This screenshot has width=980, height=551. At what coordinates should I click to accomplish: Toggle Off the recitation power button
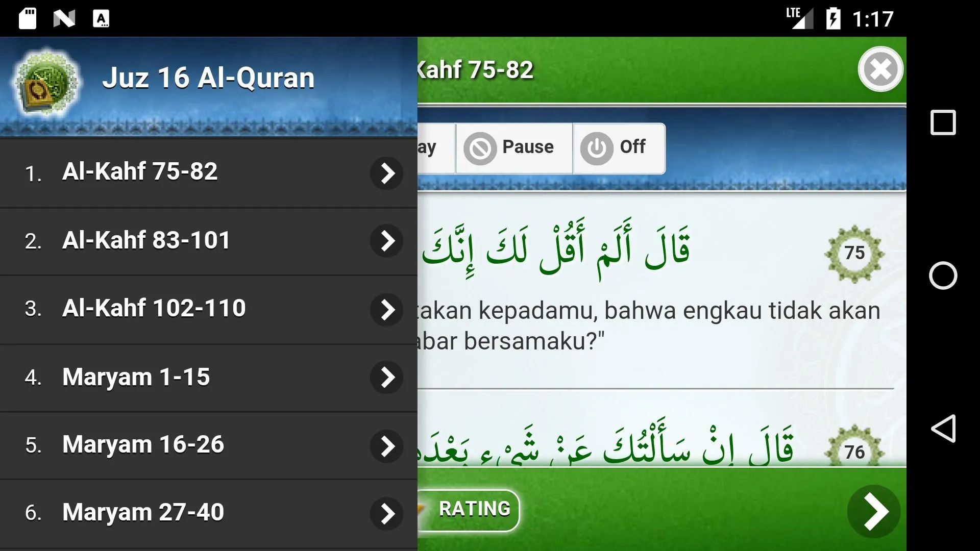click(x=617, y=147)
